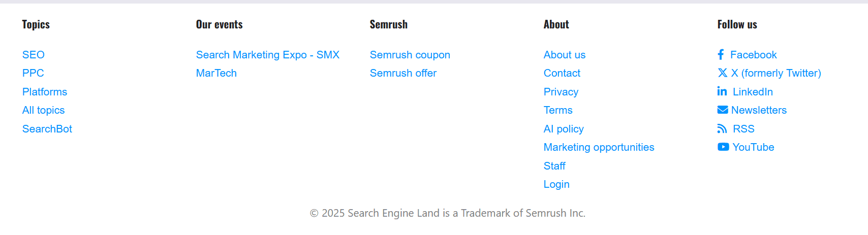This screenshot has width=868, height=235.
Task: Open the MarTech event link
Action: pyautogui.click(x=216, y=73)
